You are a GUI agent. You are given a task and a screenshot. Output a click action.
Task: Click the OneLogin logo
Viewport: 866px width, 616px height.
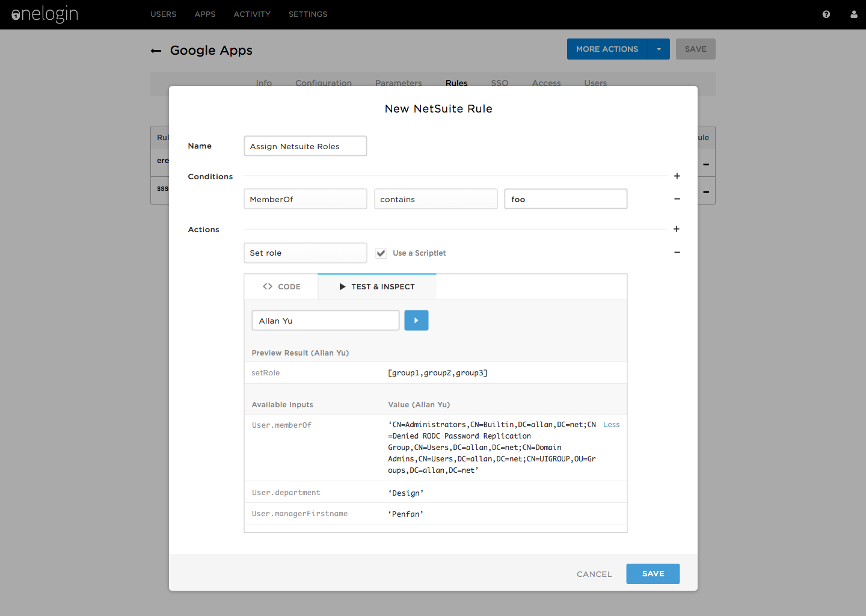tap(45, 14)
